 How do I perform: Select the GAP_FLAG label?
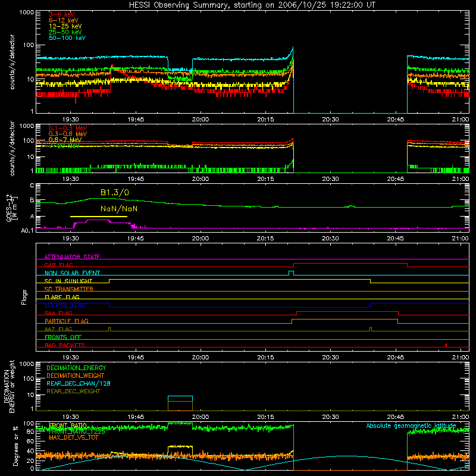[58, 265]
